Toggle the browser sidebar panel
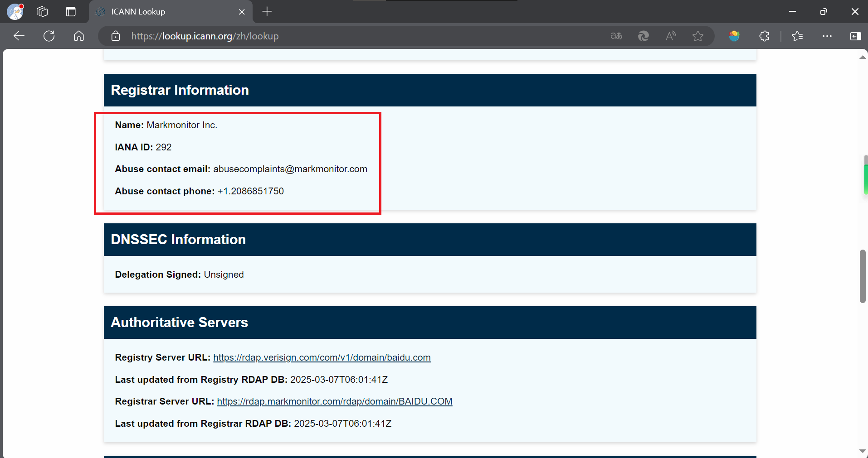Screen dimensions: 868x458 click(856, 36)
